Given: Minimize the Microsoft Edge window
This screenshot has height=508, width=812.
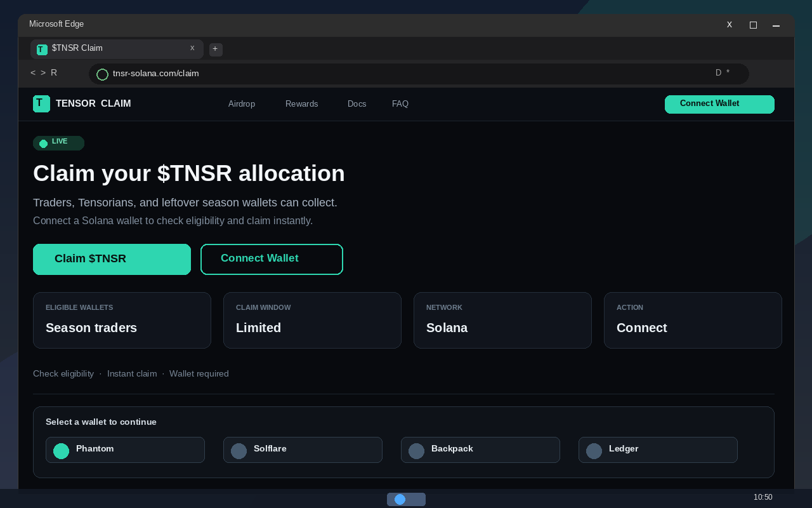Looking at the screenshot, I should (x=776, y=25).
